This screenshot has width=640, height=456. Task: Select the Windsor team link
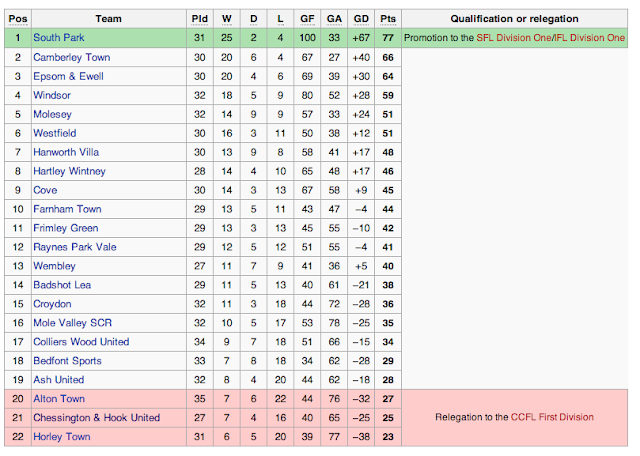(52, 95)
